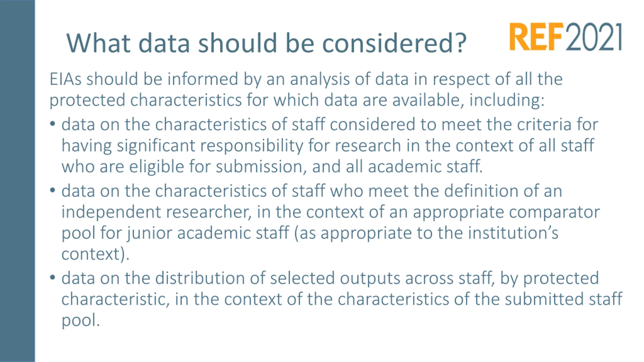Screen dimensions: 644x362
Task: Click the blue vertical bar on the left
Action: (17, 181)
